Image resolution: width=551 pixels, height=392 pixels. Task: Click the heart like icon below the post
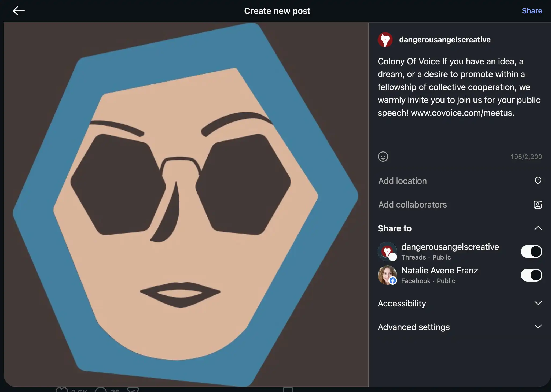[61, 390]
